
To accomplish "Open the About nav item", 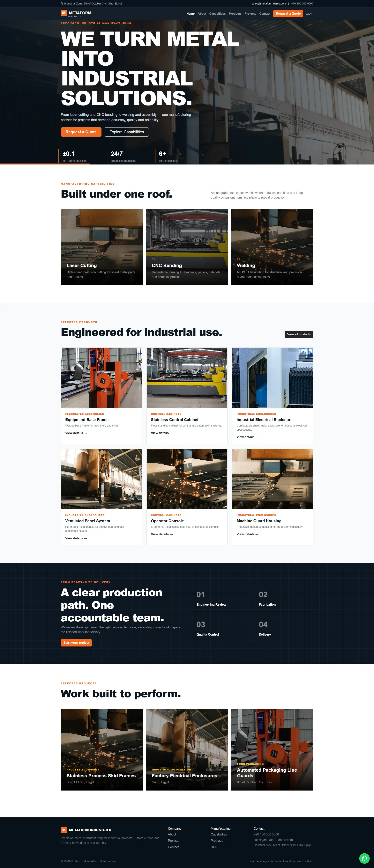I will point(202,14).
